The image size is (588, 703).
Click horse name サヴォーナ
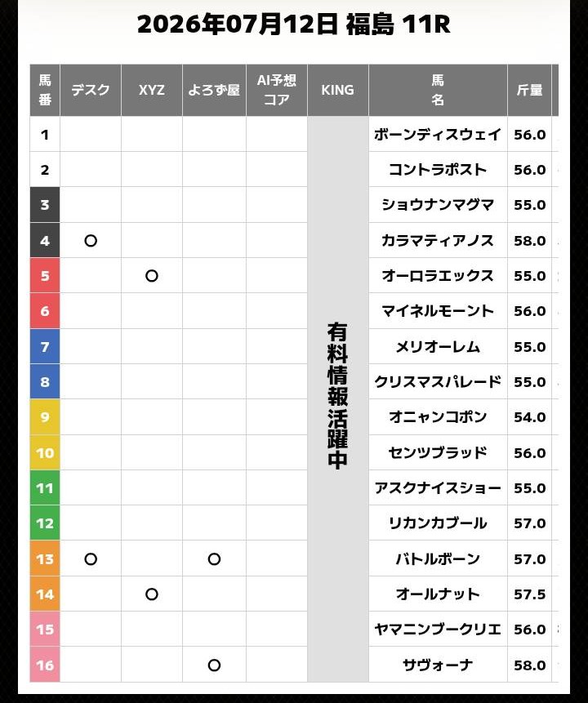click(438, 665)
